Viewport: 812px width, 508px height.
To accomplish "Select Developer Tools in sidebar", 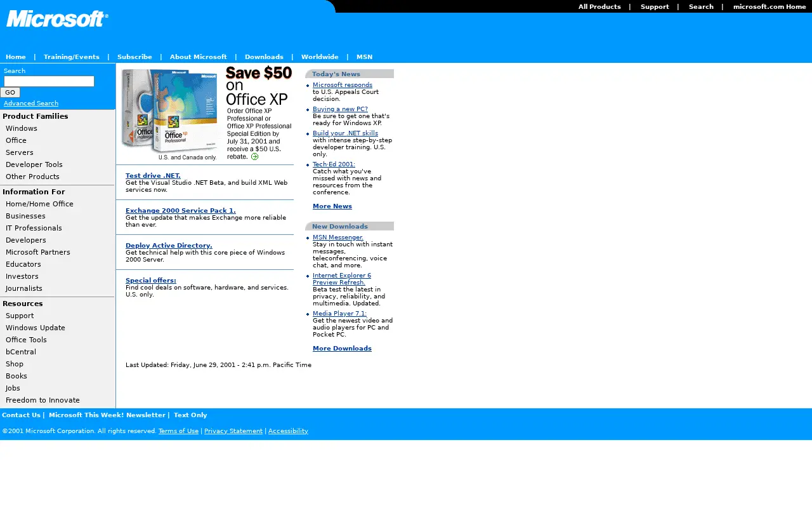I will pyautogui.click(x=34, y=164).
